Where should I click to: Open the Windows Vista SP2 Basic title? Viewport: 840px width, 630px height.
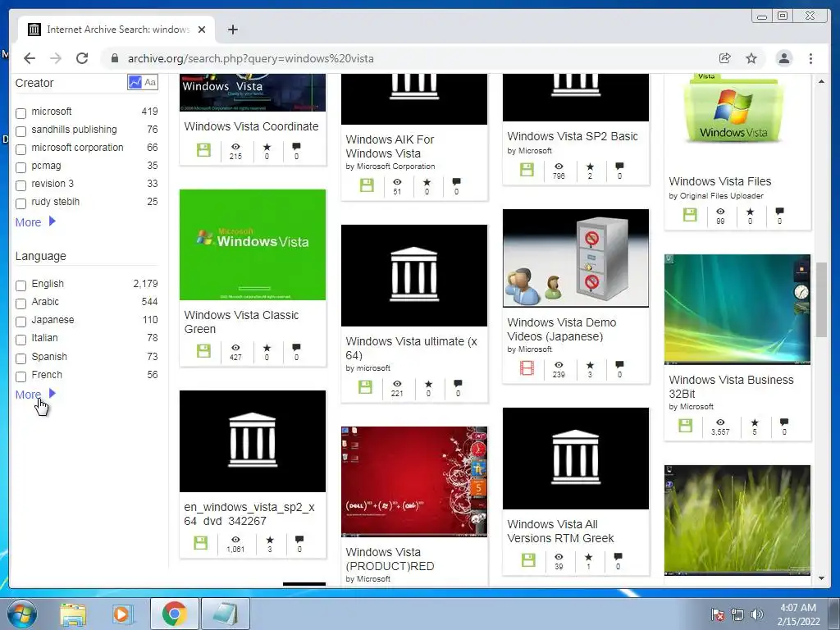(573, 136)
